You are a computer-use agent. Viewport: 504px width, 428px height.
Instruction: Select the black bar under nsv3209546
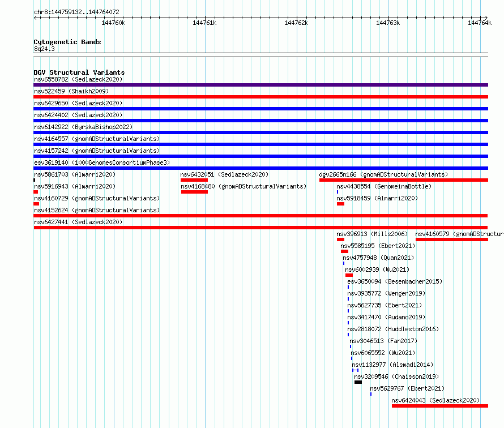(x=358, y=382)
